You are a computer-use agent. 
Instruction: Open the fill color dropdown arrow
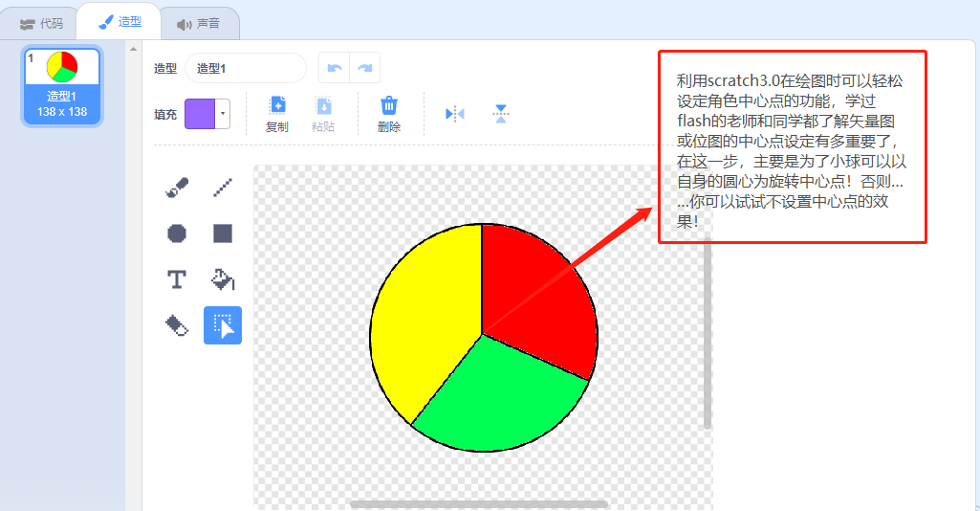pyautogui.click(x=223, y=114)
